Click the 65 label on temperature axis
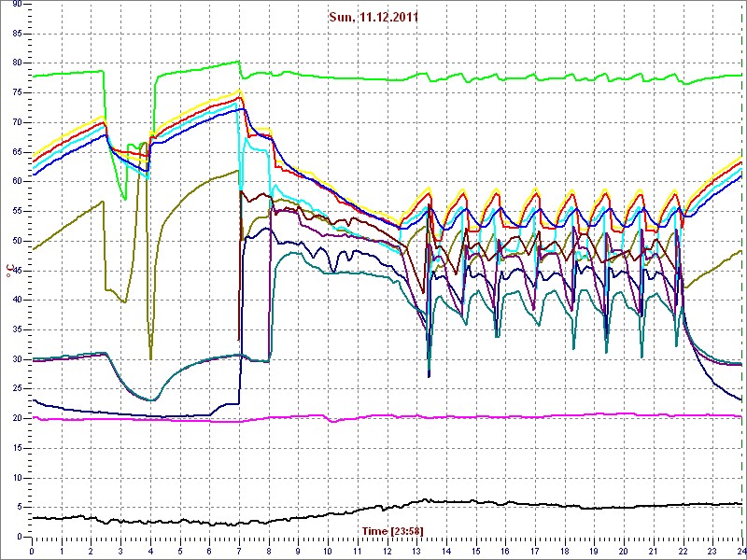Screen dimensions: 747x560 click(16, 152)
